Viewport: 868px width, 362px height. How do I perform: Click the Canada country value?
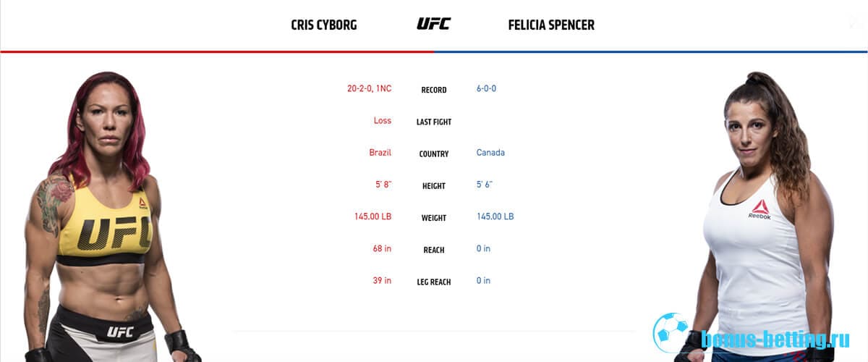(x=490, y=153)
